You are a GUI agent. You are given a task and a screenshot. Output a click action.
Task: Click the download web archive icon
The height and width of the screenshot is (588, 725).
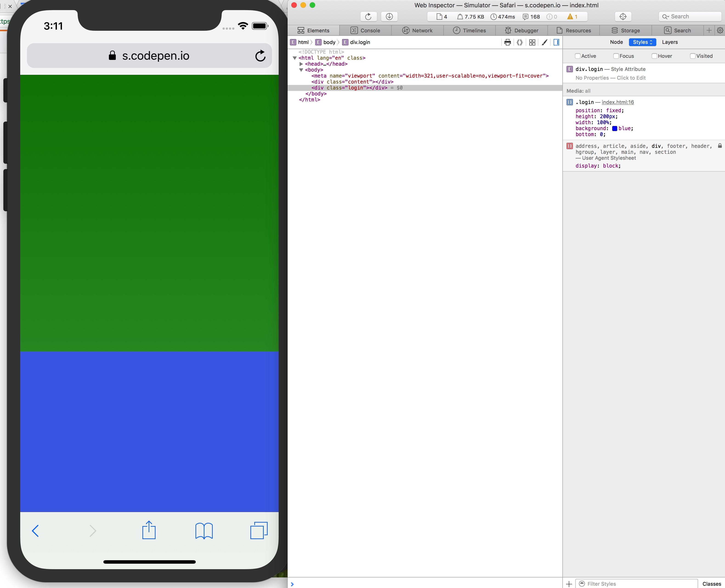coord(389,17)
